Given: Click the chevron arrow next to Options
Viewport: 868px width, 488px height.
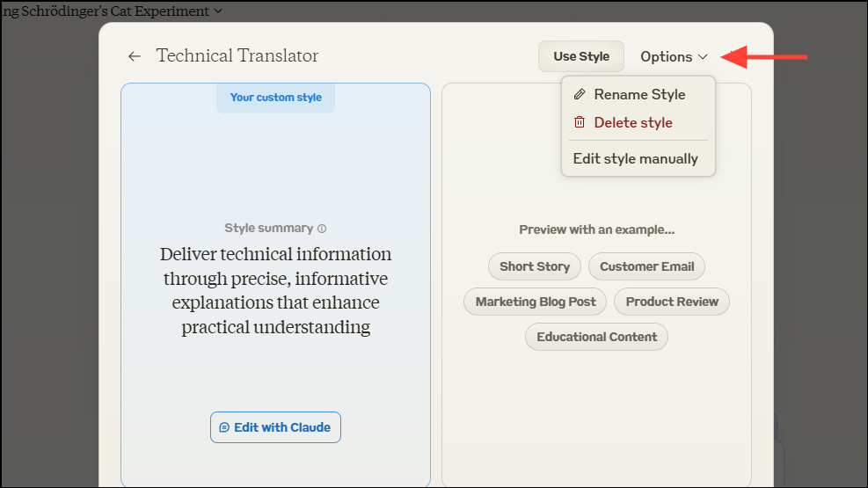Looking at the screenshot, I should click(x=703, y=57).
